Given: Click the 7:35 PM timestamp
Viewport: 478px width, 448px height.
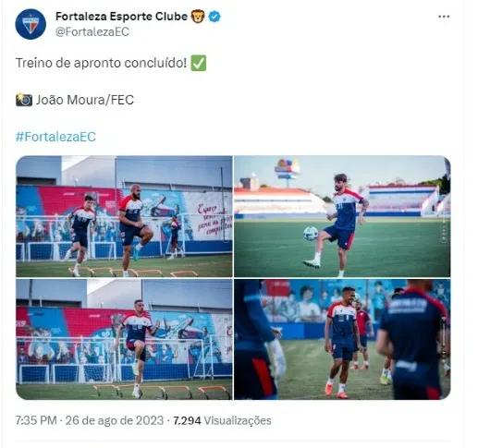Looking at the screenshot, I should click(x=36, y=420).
